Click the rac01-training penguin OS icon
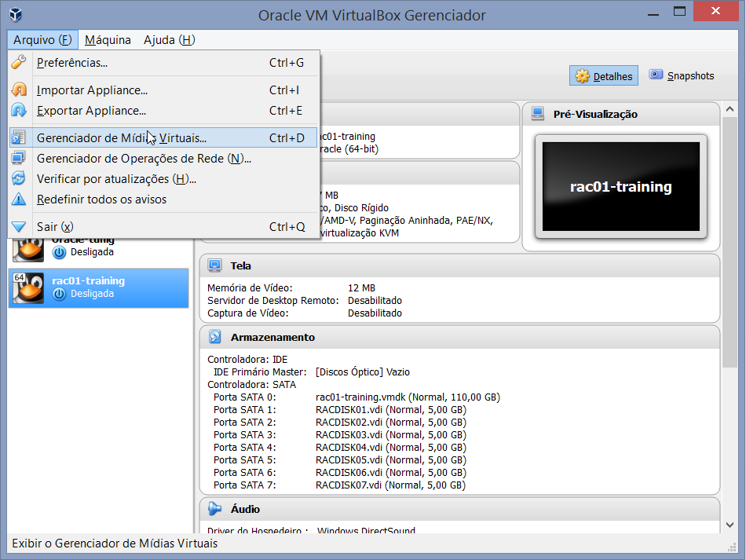The width and height of the screenshot is (746, 560). tap(28, 287)
